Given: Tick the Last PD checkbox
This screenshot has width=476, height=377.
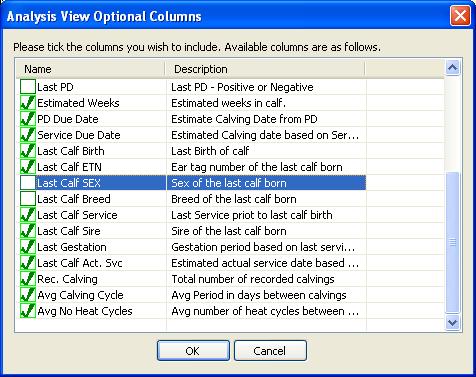Looking at the screenshot, I should click(28, 87).
